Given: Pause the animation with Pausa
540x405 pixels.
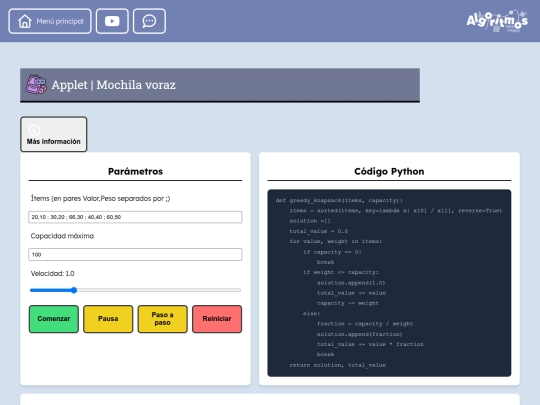Looking at the screenshot, I should [x=108, y=319].
